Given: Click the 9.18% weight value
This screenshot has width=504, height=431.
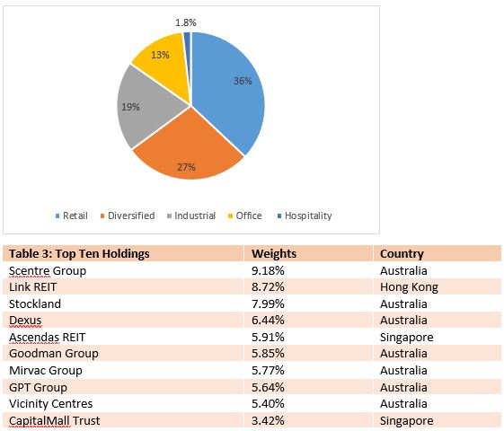Looking at the screenshot, I should pos(268,271).
